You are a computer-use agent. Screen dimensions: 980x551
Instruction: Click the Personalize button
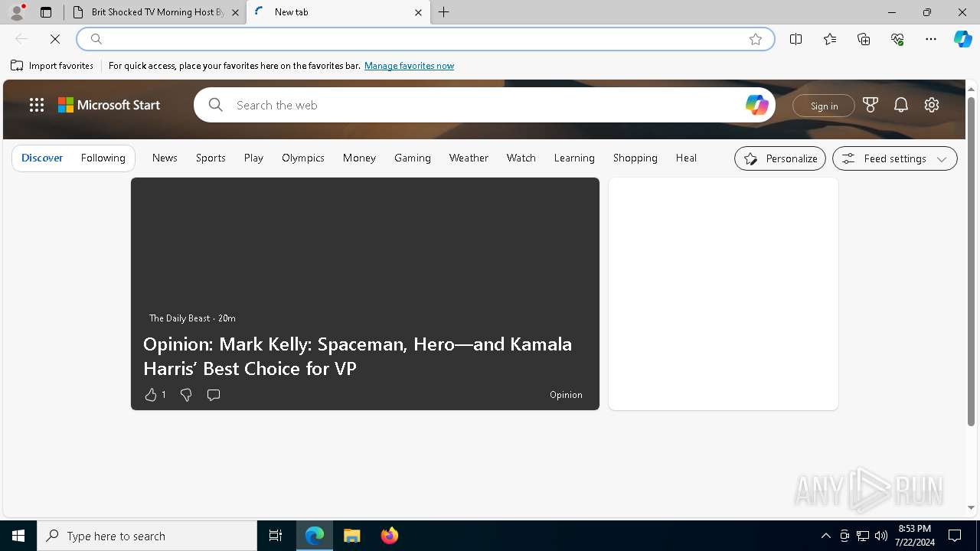tap(780, 158)
